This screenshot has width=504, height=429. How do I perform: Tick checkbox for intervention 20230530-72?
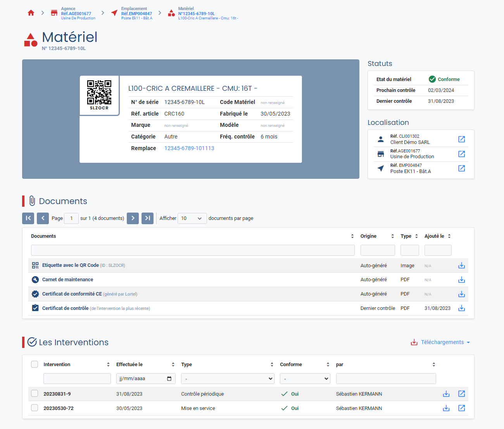[x=35, y=408]
